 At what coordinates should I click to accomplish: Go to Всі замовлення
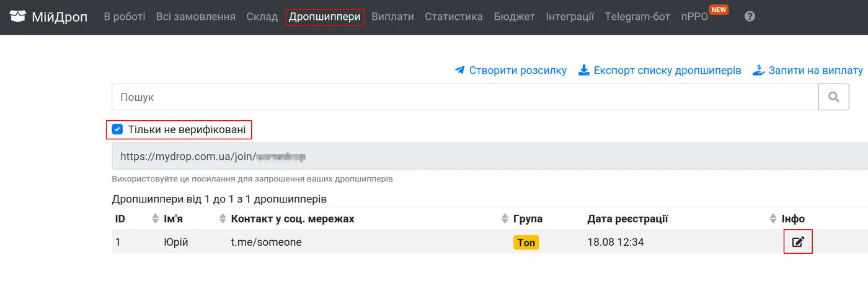click(x=196, y=17)
